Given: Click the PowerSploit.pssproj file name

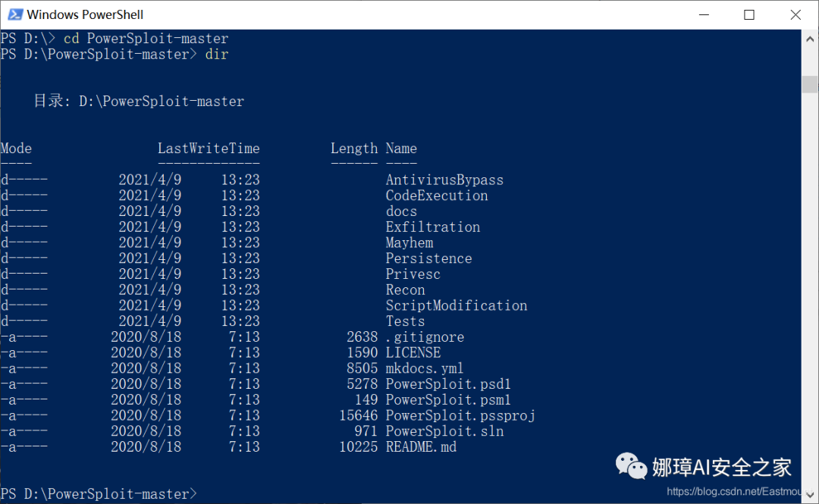Looking at the screenshot, I should 460,415.
